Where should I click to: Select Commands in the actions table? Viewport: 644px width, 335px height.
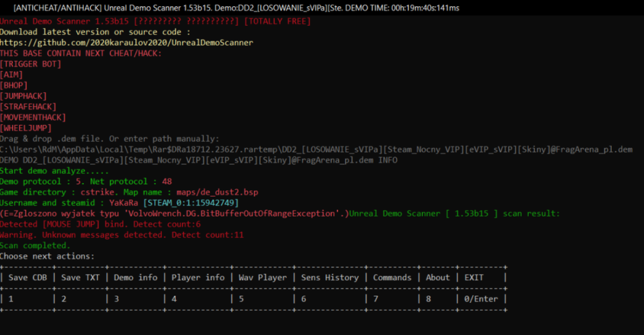392,277
